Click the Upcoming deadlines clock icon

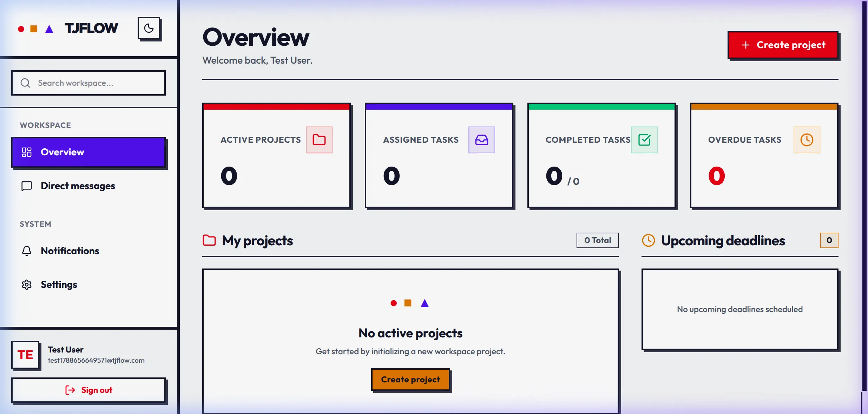click(649, 240)
